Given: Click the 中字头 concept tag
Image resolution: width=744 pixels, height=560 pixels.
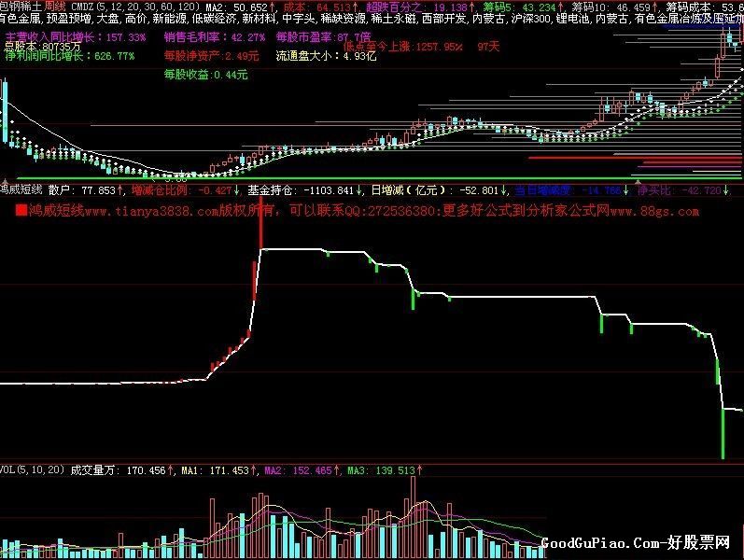Looking at the screenshot, I should [x=298, y=19].
